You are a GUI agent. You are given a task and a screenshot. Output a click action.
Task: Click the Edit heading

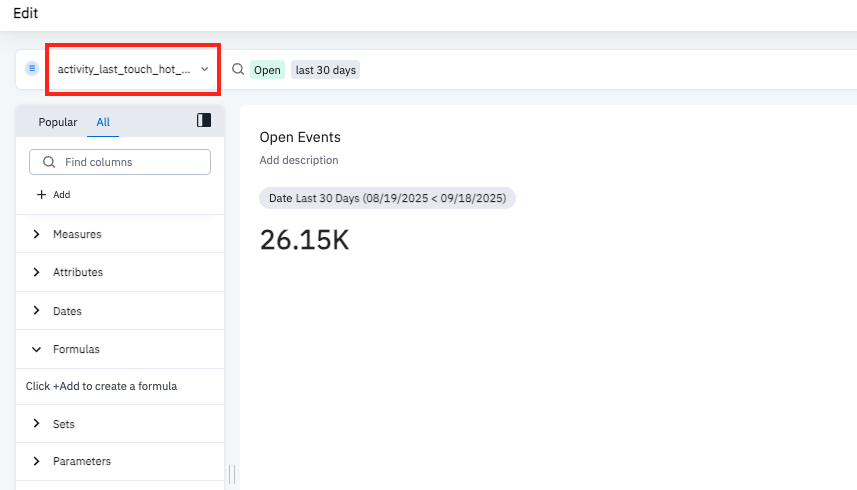click(x=26, y=13)
